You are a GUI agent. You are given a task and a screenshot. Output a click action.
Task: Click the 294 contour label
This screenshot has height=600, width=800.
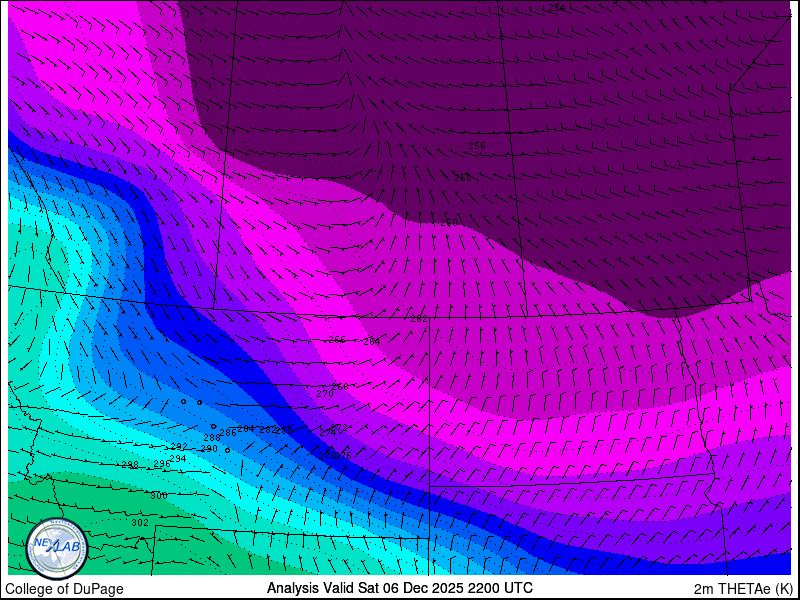pos(178,459)
